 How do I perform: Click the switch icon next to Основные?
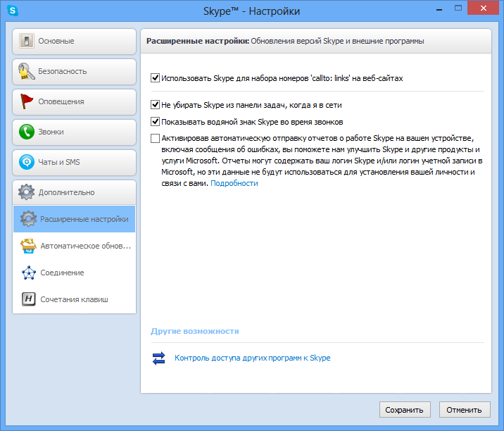(x=26, y=41)
